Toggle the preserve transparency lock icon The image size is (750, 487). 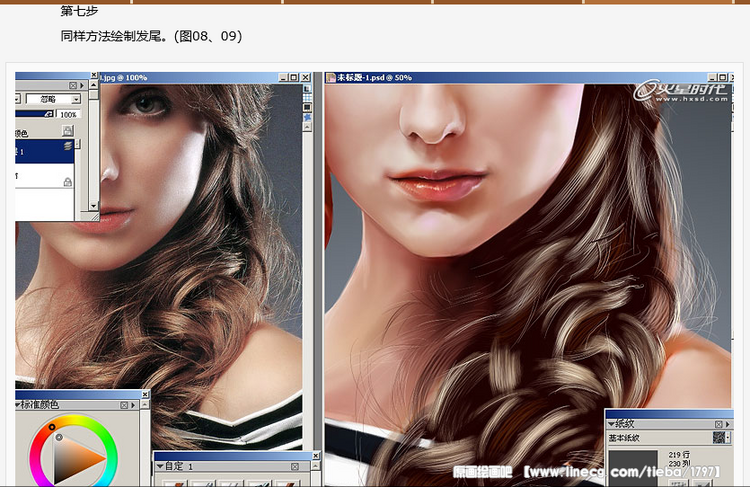68,131
